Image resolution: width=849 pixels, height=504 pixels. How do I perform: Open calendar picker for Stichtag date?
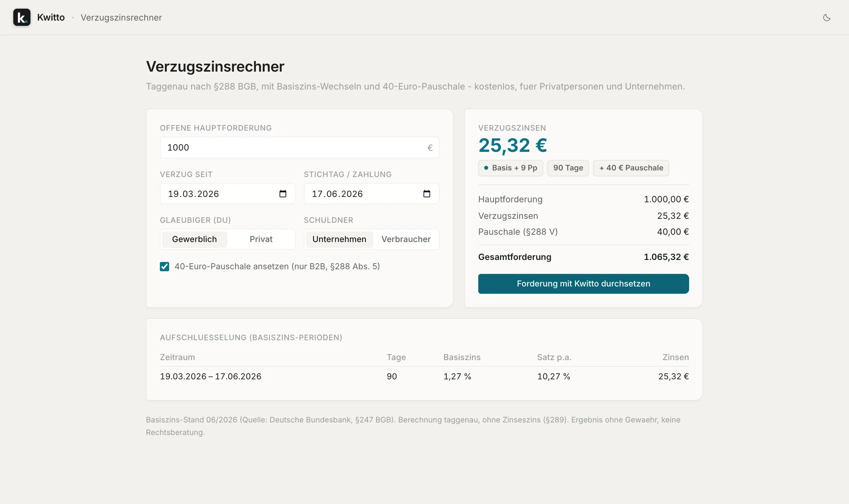click(x=427, y=194)
